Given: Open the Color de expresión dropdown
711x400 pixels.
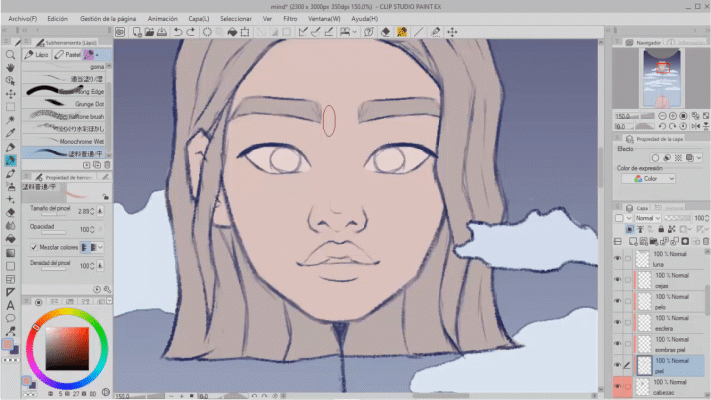Looking at the screenshot, I should click(655, 179).
